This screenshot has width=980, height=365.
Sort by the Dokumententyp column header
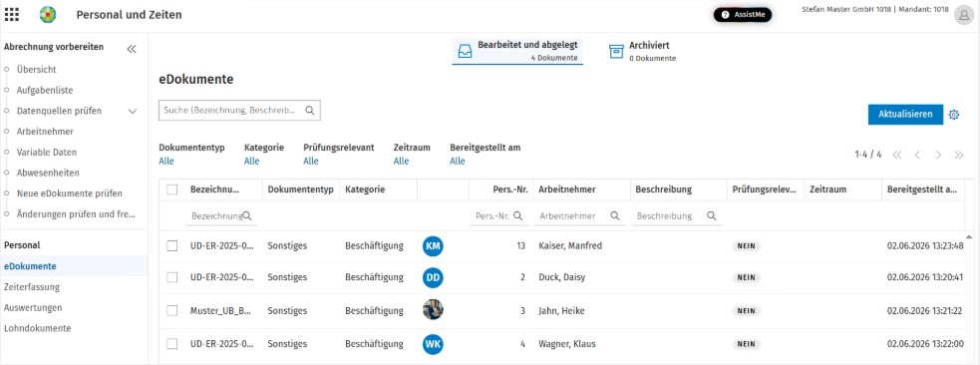301,189
